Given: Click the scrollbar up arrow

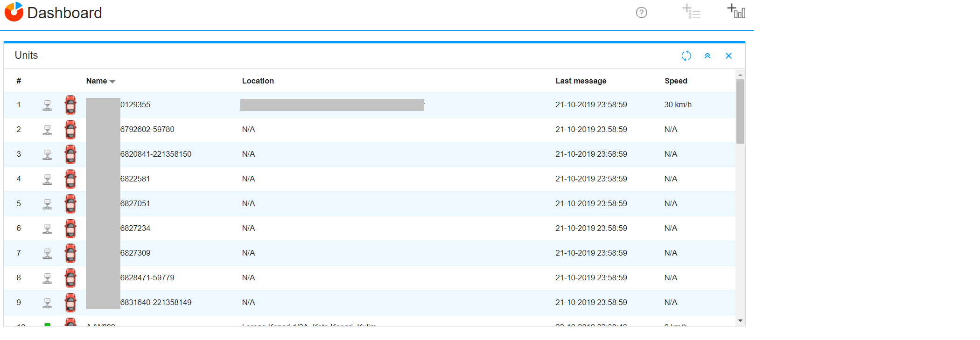Looking at the screenshot, I should point(740,75).
